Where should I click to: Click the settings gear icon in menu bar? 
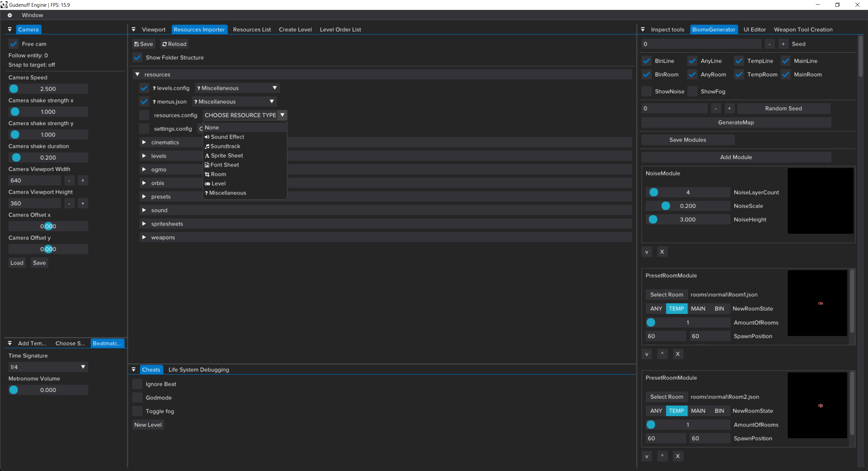(10, 15)
